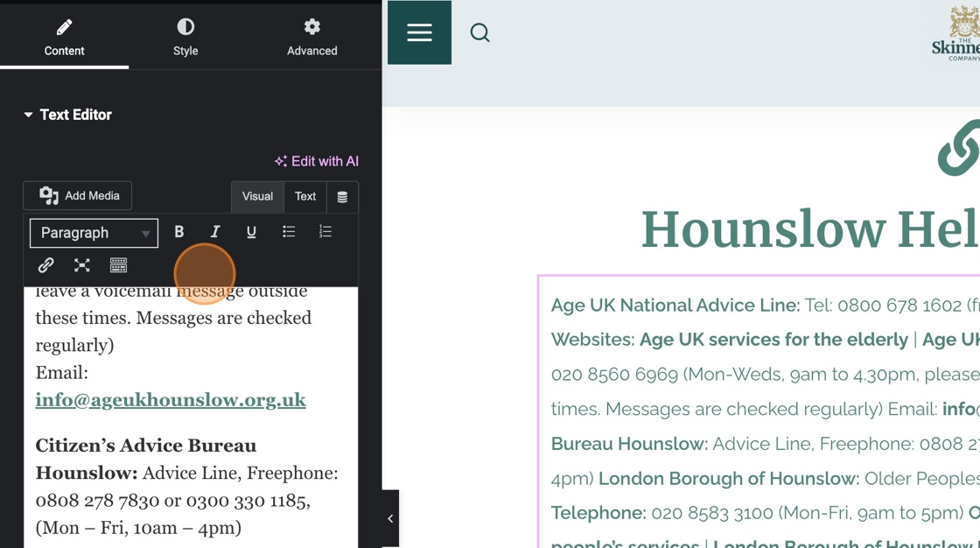Screen dimensions: 980x548
Task: Click 'Age UK National Advice Line:' text
Action: coord(675,306)
